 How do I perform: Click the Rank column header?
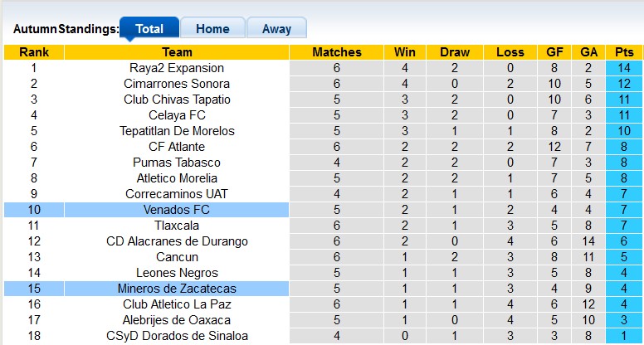(34, 52)
